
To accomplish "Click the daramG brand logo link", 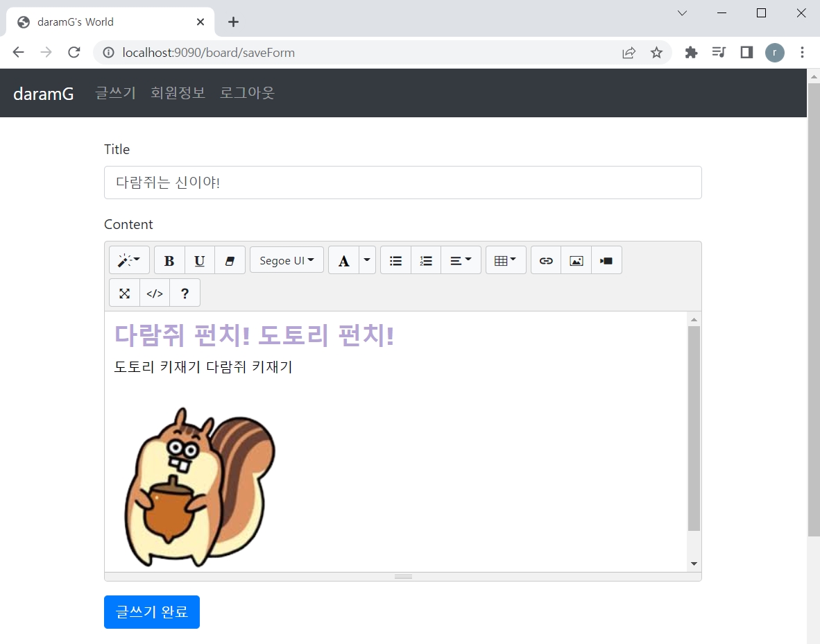I will (x=44, y=94).
